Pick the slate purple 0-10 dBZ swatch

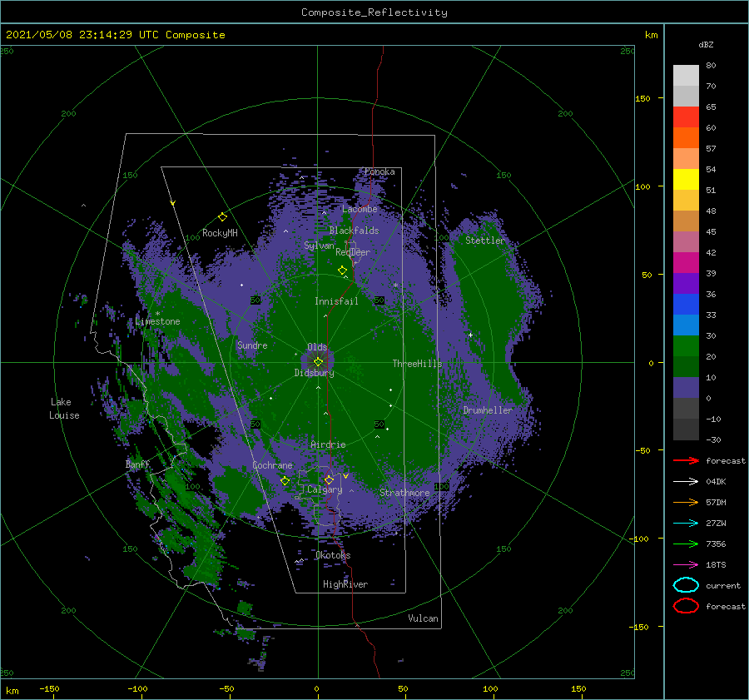686,388
